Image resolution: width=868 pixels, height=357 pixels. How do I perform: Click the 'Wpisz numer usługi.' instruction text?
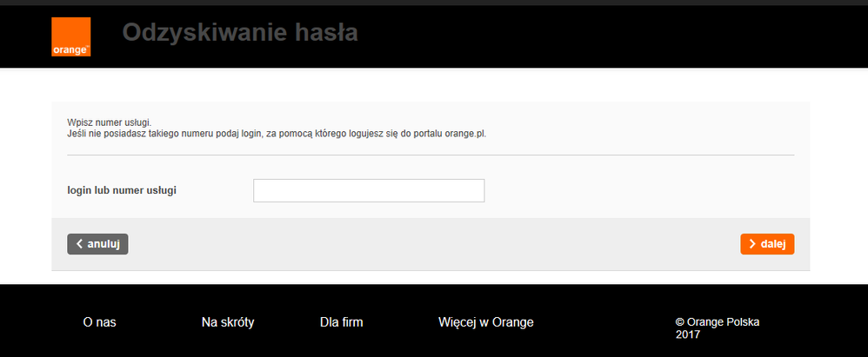click(109, 122)
